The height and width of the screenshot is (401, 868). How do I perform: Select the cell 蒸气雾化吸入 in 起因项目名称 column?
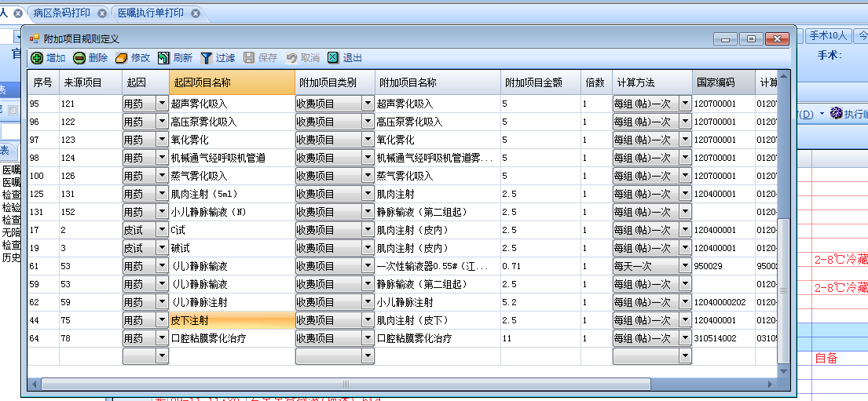pos(232,176)
